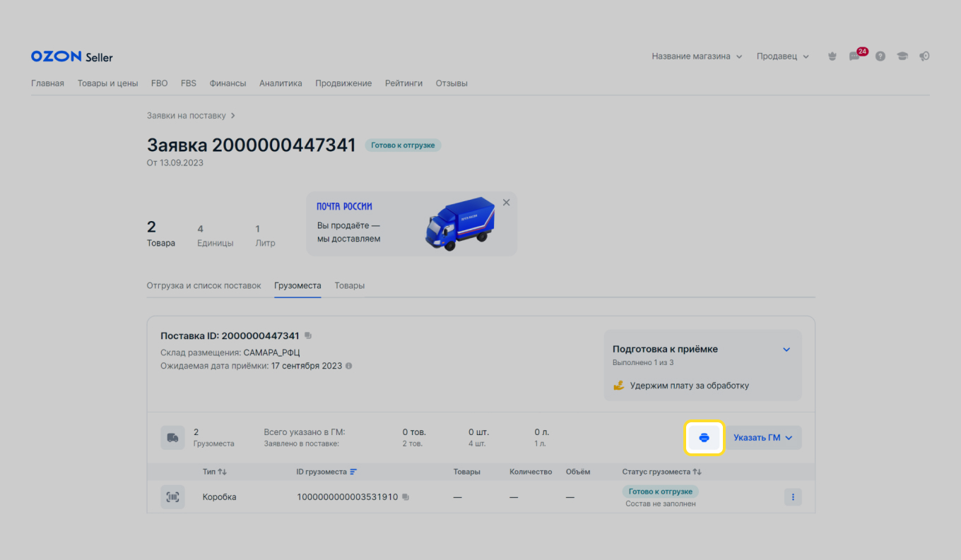Click the Premium crown icon in the header
This screenshot has width=961, height=560.
[832, 56]
